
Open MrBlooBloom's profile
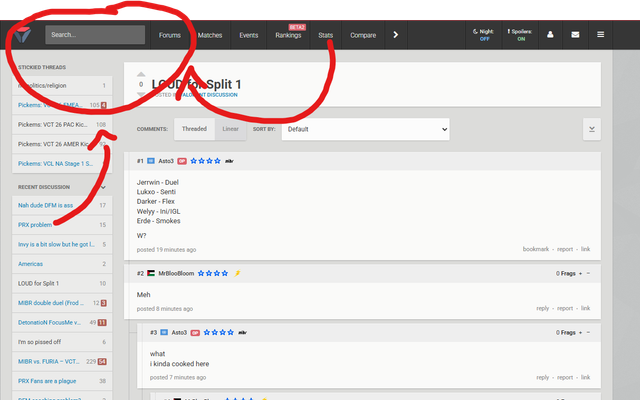(x=176, y=273)
